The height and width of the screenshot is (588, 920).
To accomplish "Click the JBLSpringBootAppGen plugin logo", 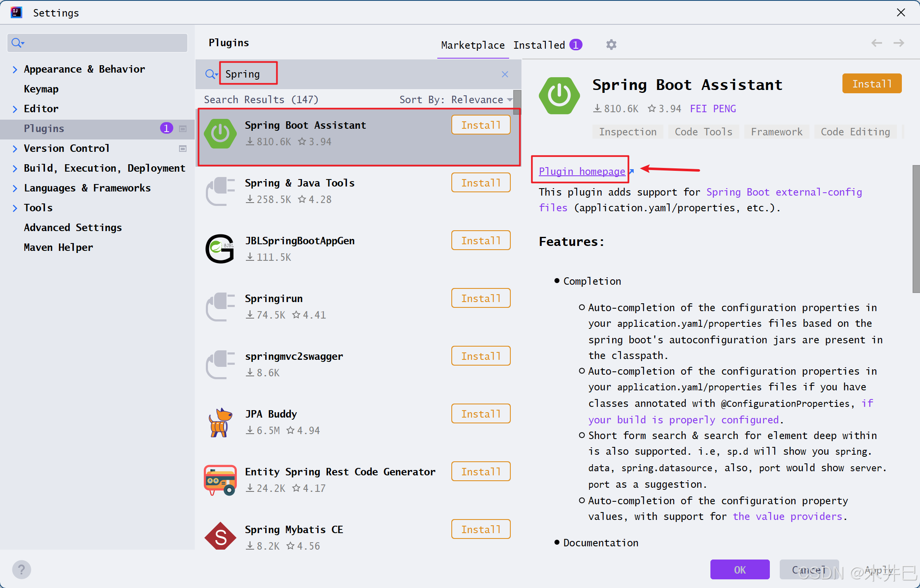I will (220, 249).
